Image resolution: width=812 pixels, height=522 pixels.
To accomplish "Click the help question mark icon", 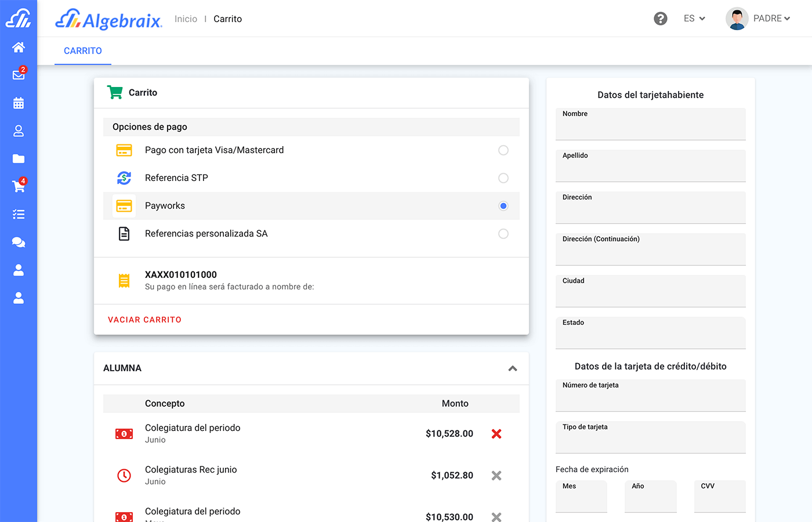I will click(x=660, y=19).
